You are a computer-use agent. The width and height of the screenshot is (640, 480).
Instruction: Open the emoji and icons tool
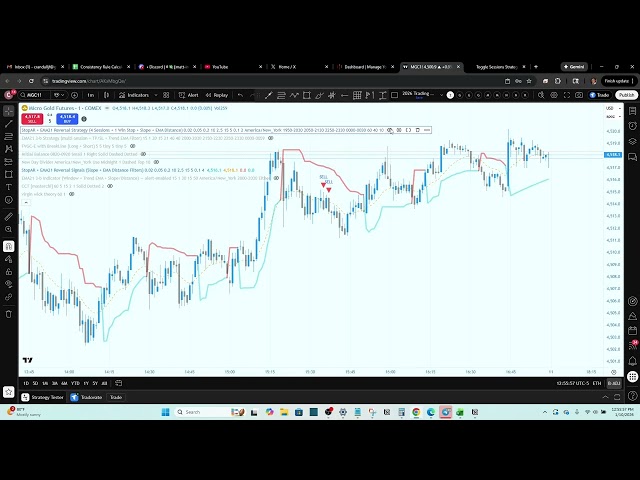(x=9, y=200)
